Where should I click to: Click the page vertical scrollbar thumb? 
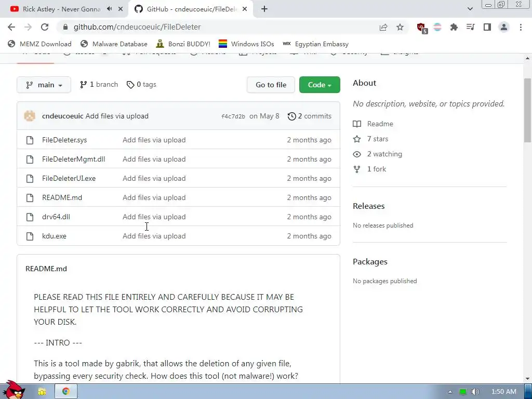click(528, 110)
